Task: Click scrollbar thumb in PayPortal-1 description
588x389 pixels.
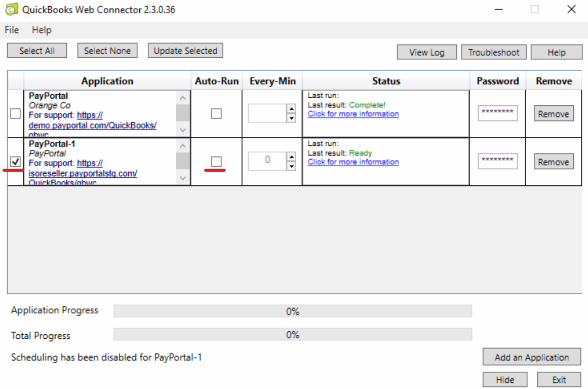Action: (x=183, y=161)
